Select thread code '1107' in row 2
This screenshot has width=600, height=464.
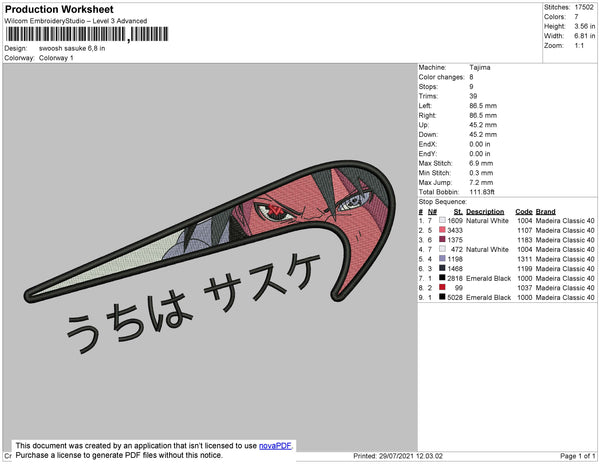point(525,230)
